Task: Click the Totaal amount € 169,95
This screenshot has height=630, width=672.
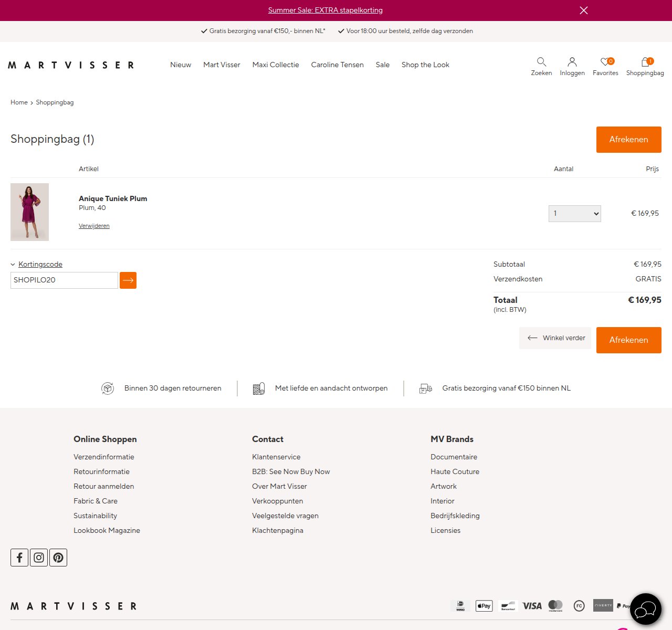Action: pyautogui.click(x=645, y=300)
